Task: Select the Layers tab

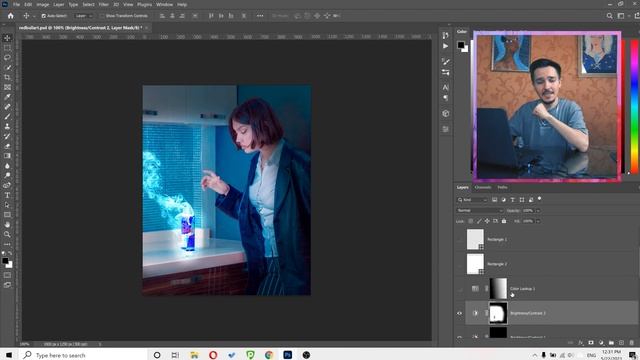Action: pyautogui.click(x=462, y=187)
